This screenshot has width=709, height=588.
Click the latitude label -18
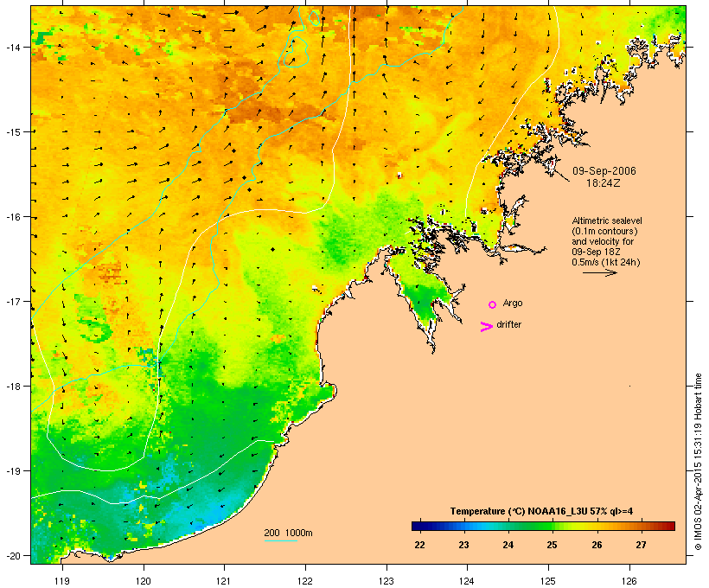pos(12,387)
